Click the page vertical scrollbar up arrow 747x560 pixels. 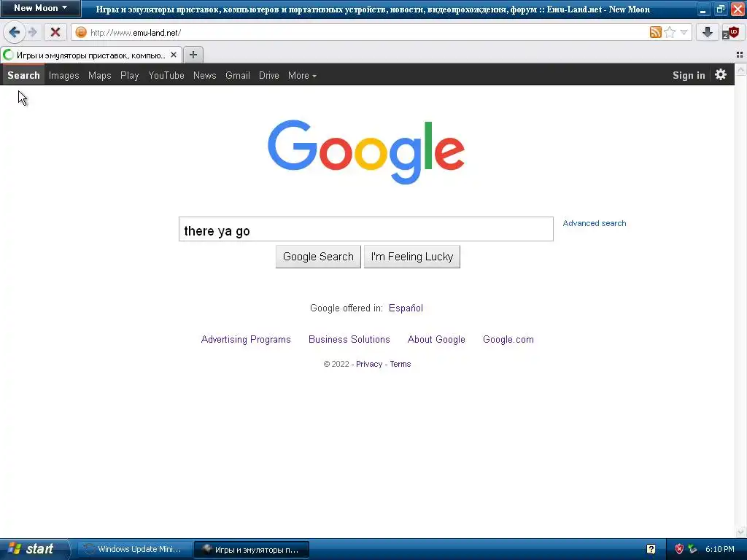point(741,69)
